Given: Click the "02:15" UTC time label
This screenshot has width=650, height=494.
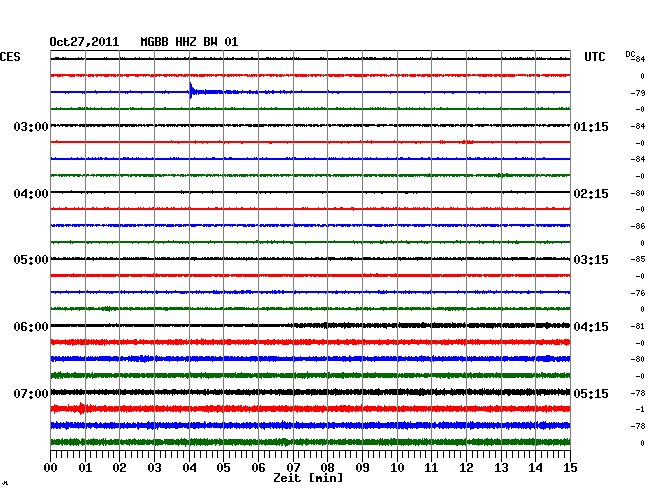Looking at the screenshot, I should 591,194.
